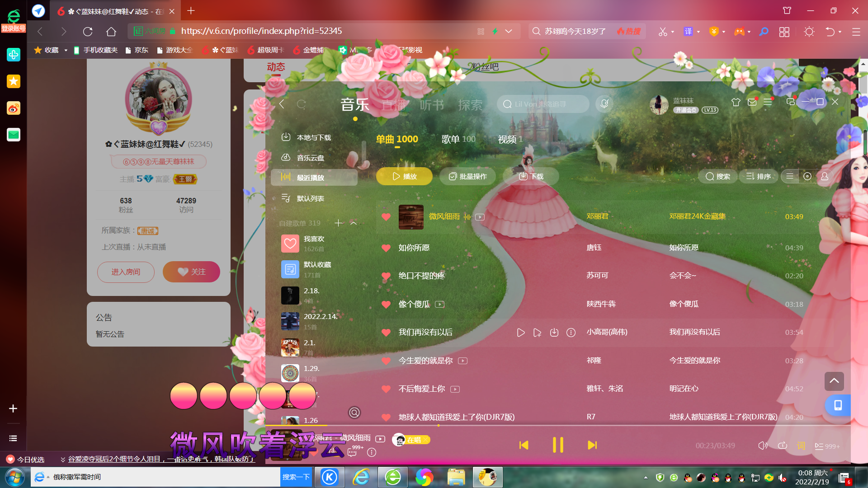Click the music search input field

point(543,104)
